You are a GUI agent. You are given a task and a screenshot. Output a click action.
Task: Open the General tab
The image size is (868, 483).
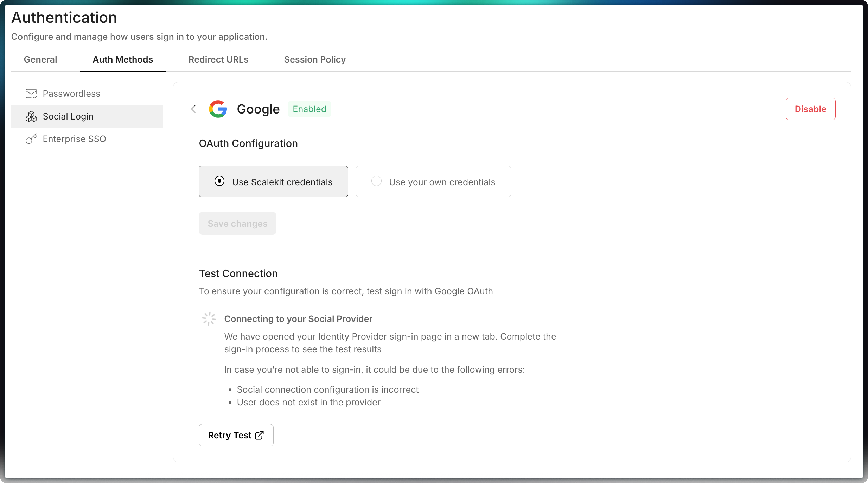click(40, 59)
